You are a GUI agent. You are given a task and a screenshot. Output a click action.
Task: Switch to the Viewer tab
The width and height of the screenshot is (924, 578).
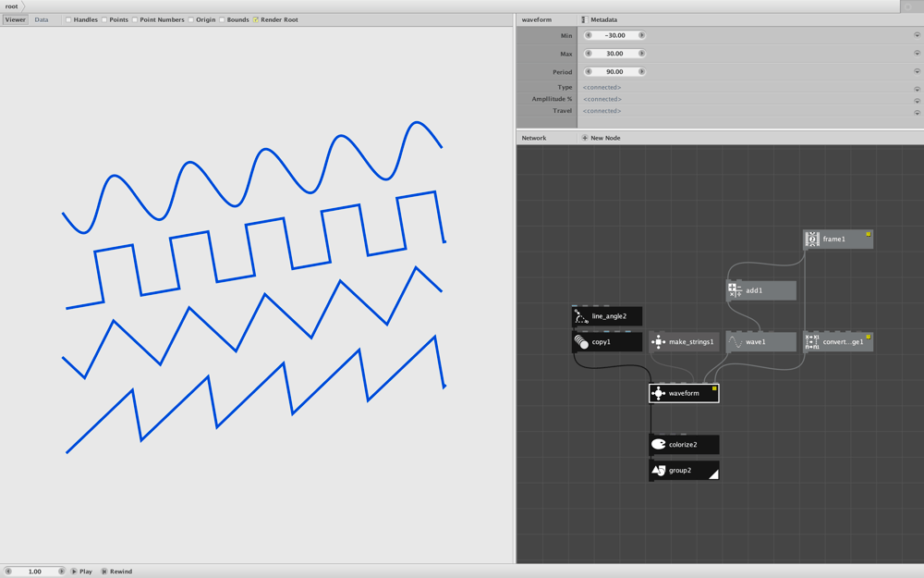[x=16, y=19]
